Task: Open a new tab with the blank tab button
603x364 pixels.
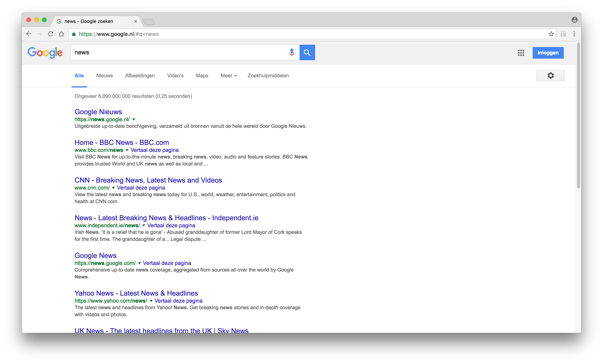Action: click(x=149, y=22)
